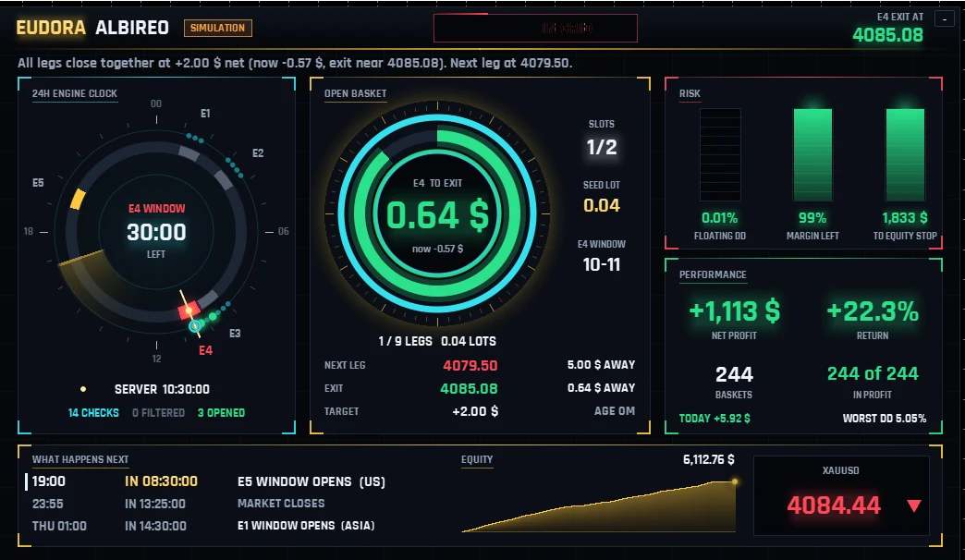The image size is (965, 560).
Task: Click "5.00 $ AWAY" in the NEXT LEG row
Action: (602, 365)
